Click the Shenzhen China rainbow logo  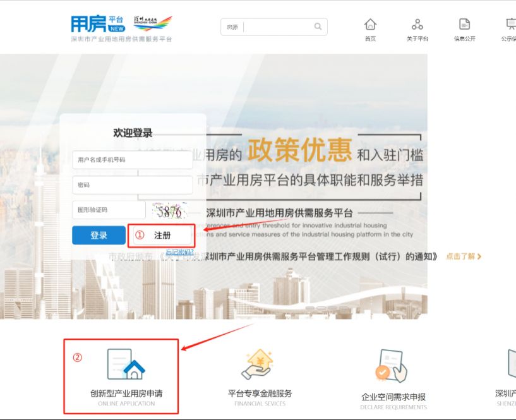[152, 24]
